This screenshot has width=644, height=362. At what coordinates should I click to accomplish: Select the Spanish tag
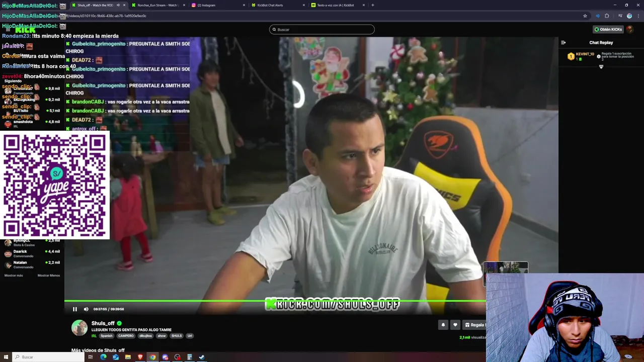[107, 336]
